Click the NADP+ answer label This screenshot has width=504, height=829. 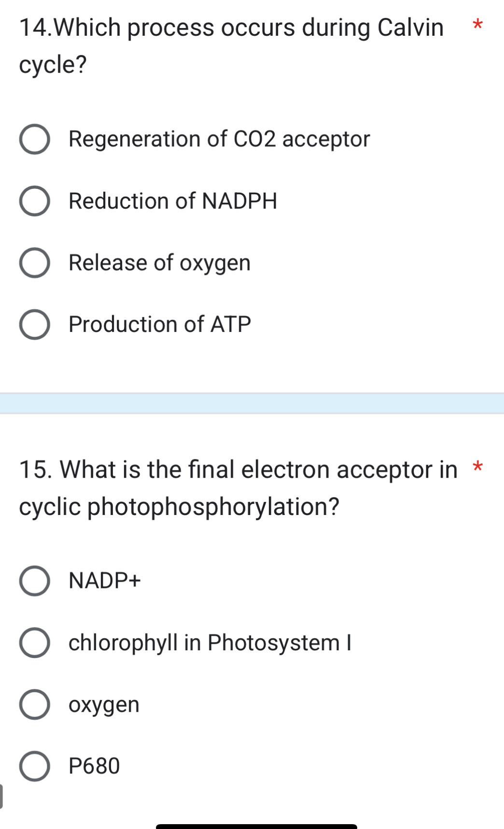104,580
